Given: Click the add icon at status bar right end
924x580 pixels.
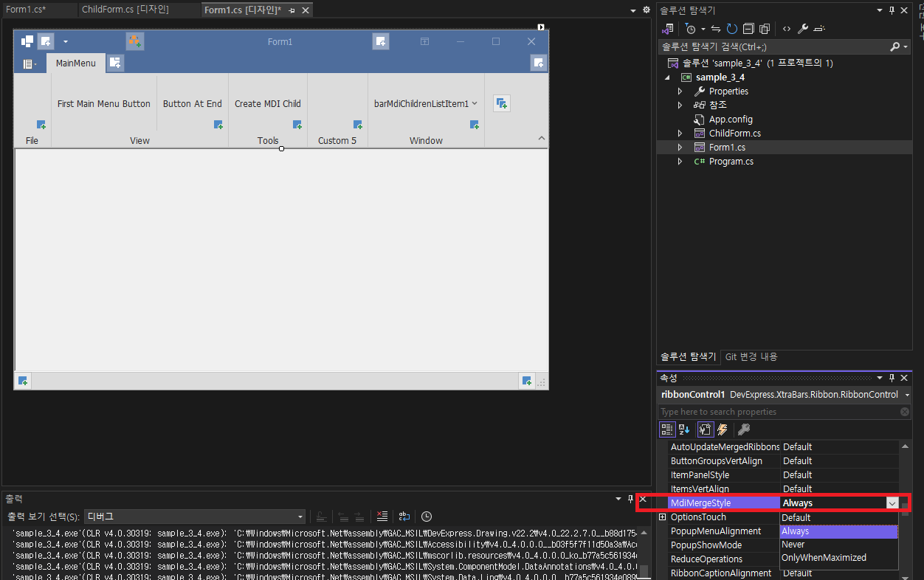Looking at the screenshot, I should (527, 381).
